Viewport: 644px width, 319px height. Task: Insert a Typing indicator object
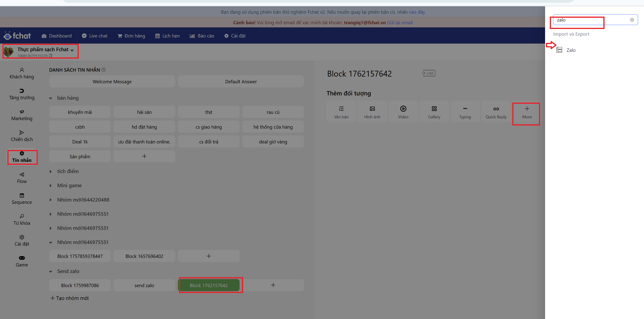pos(465,112)
